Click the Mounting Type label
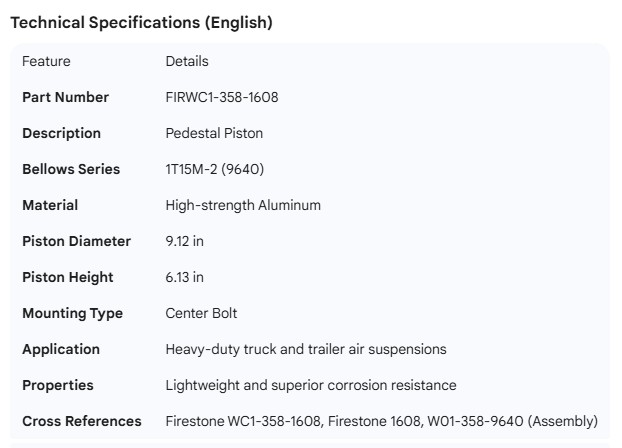The height and width of the screenshot is (448, 622). 72,313
